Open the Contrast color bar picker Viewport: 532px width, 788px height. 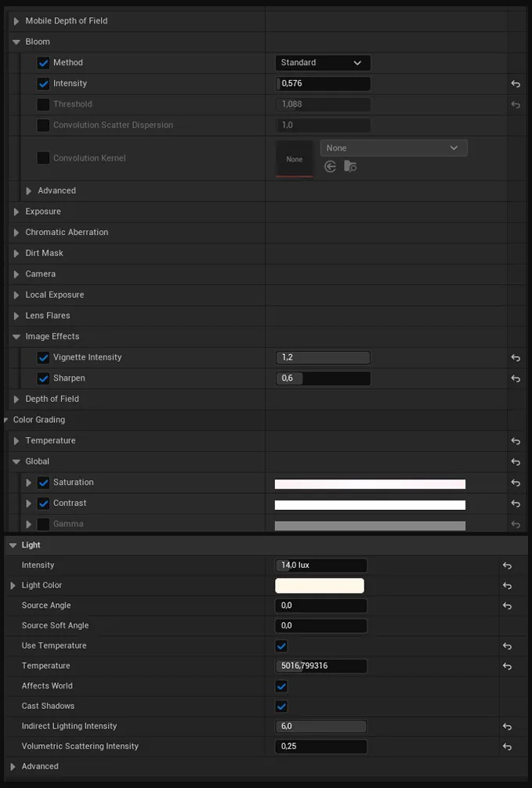370,505
